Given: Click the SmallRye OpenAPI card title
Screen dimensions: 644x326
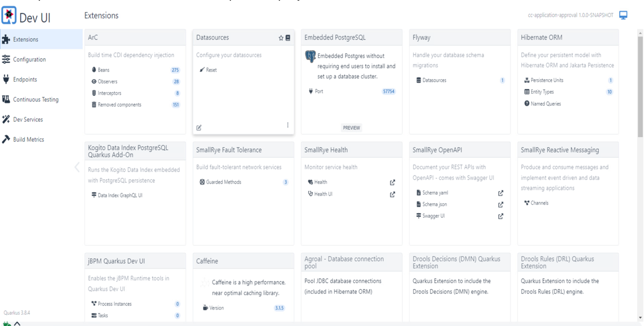Looking at the screenshot, I should point(437,150).
